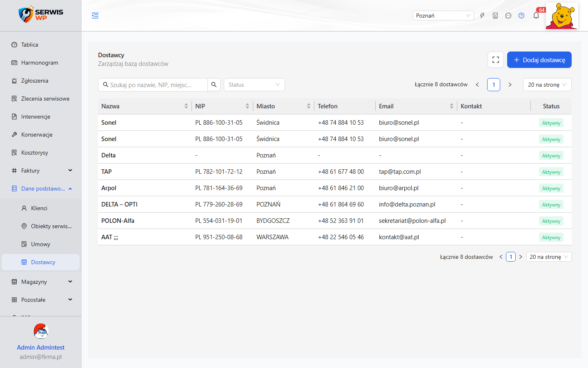Screen dimensions: 588x368
Task: Collapse the sidebar menu toggle icon
Action: coord(95,16)
